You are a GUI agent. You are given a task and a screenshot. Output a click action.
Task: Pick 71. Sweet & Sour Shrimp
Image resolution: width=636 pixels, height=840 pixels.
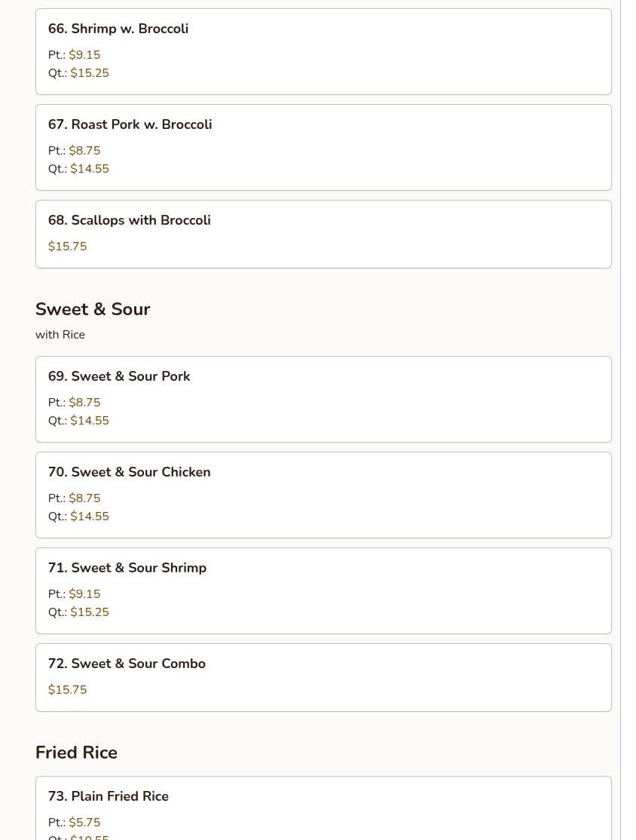tap(127, 568)
